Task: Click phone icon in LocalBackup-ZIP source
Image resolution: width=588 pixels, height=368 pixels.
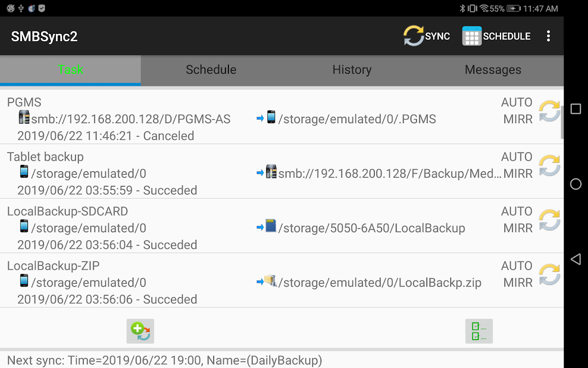Action: (24, 280)
